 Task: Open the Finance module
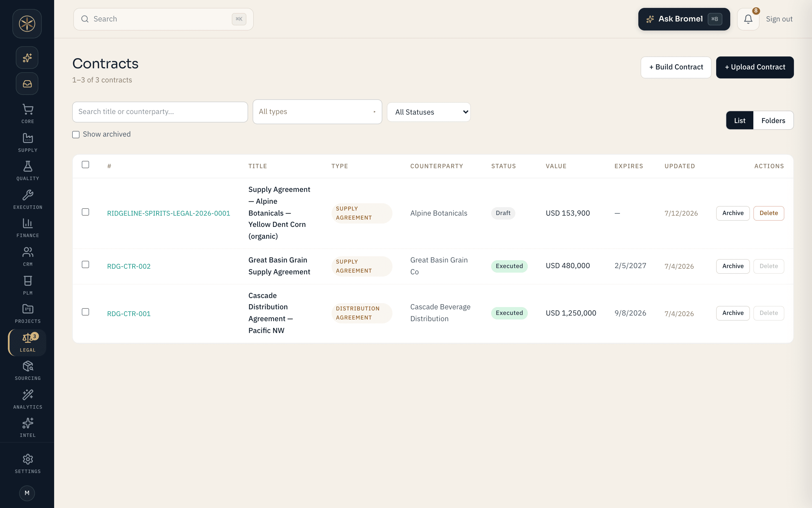click(28, 228)
